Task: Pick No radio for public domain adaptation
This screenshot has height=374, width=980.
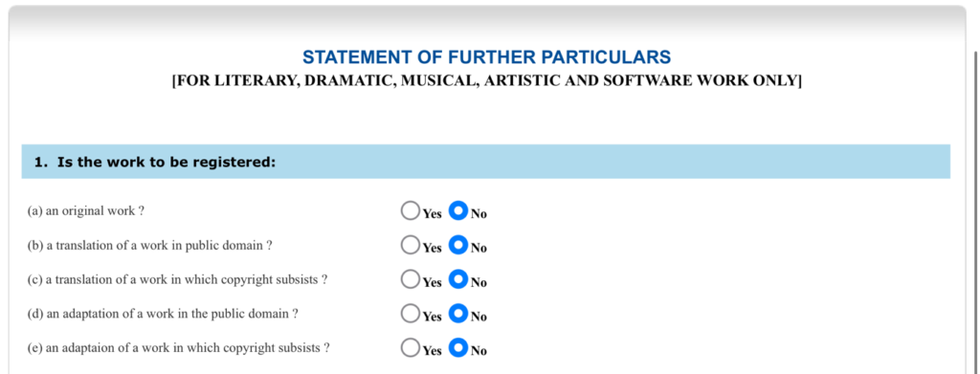Action: (458, 314)
